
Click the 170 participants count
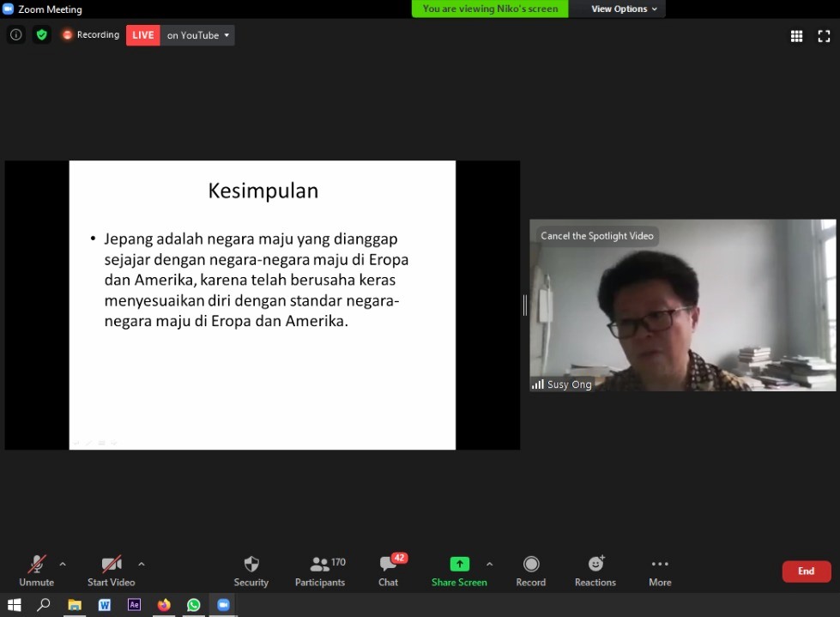[338, 562]
